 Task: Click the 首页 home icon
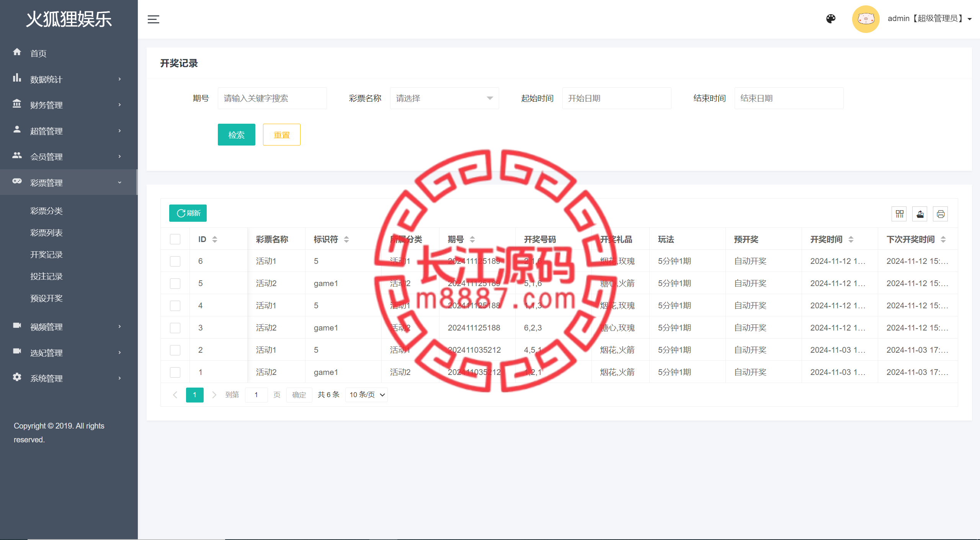tap(17, 52)
